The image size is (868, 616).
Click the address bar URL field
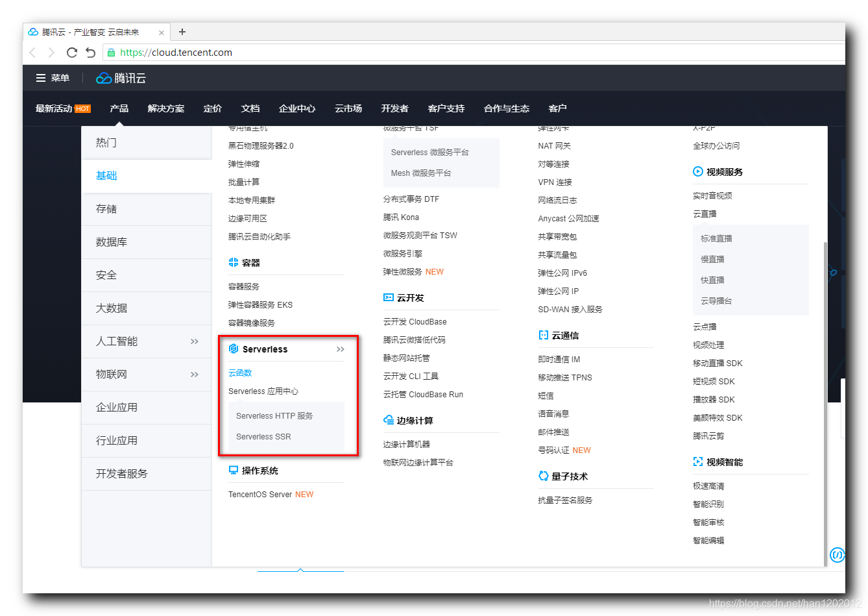[x=472, y=53]
